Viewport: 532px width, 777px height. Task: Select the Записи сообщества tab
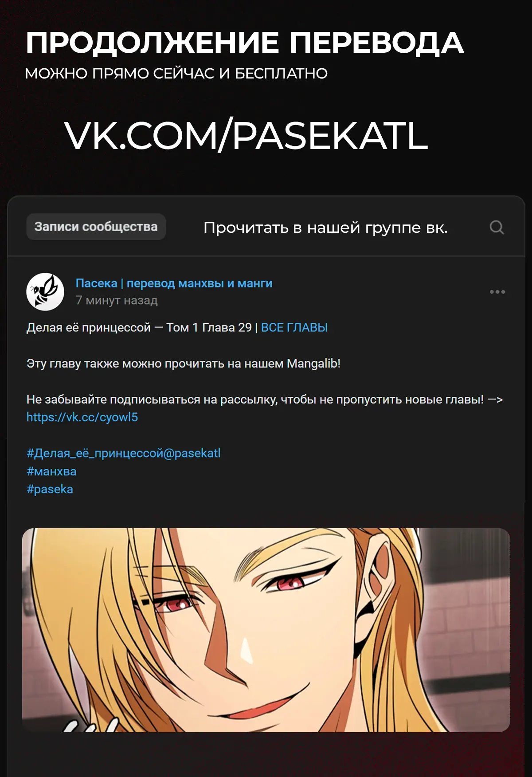click(96, 227)
